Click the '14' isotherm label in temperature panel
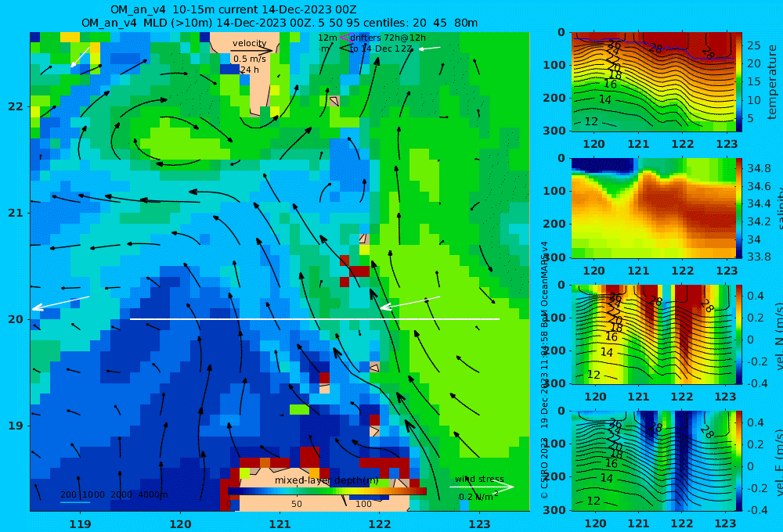Image resolution: width=783 pixels, height=532 pixels. point(604,100)
